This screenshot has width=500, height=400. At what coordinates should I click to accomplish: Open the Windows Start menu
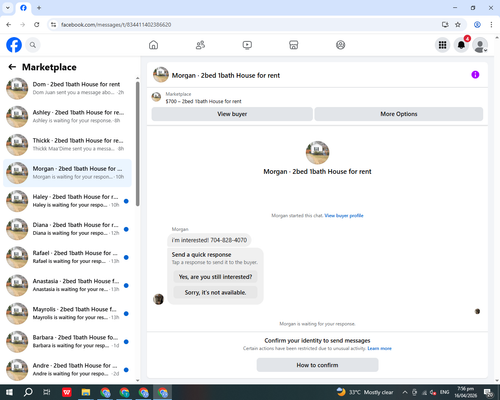click(x=9, y=392)
